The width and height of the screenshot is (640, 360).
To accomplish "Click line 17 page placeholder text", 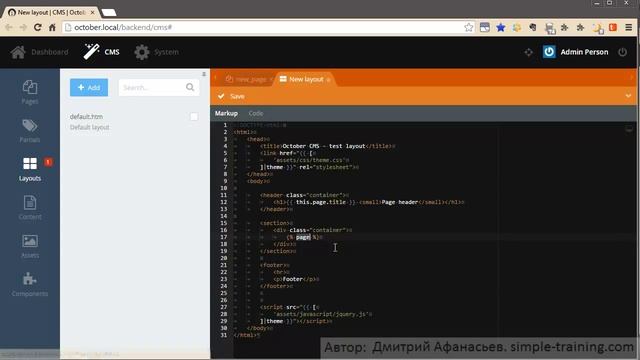I will click(x=303, y=237).
